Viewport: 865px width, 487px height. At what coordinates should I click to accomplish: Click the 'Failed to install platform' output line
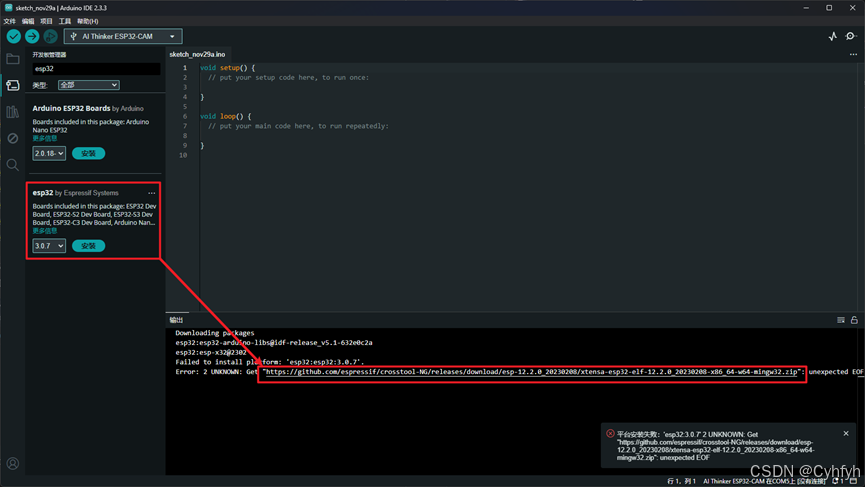(270, 362)
